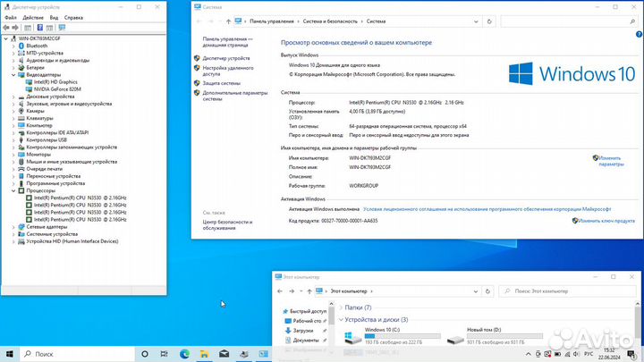
Task: Click Cortana circle icon on taskbar
Action: tap(145, 354)
